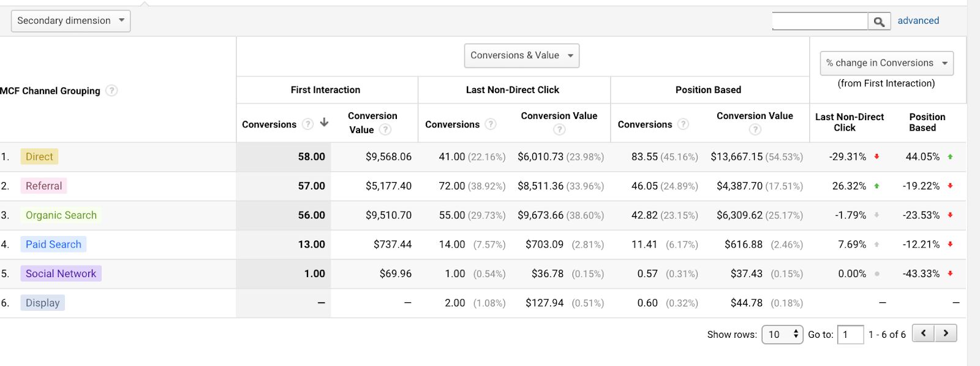Open help for Last Non-Direct Click Conversions
The width and height of the screenshot is (980, 366).
491,124
